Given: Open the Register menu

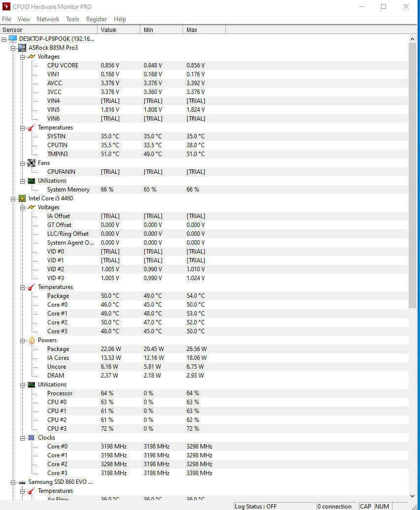Looking at the screenshot, I should coord(97,19).
